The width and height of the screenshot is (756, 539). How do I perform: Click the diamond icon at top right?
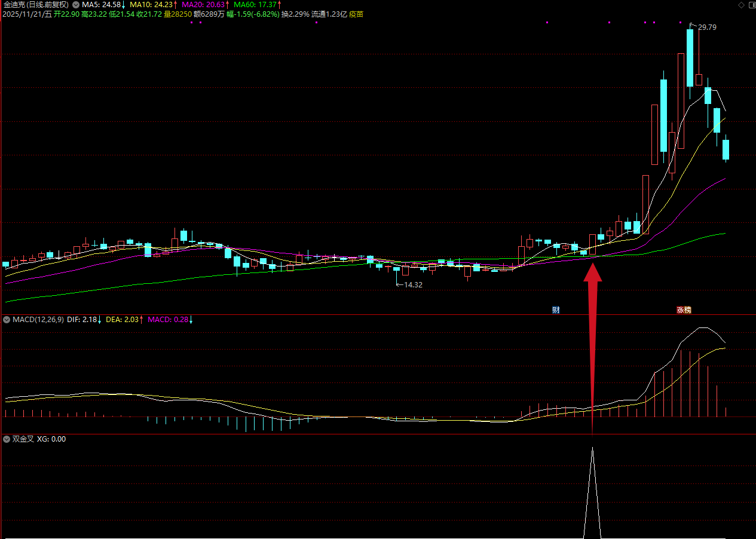[x=742, y=5]
